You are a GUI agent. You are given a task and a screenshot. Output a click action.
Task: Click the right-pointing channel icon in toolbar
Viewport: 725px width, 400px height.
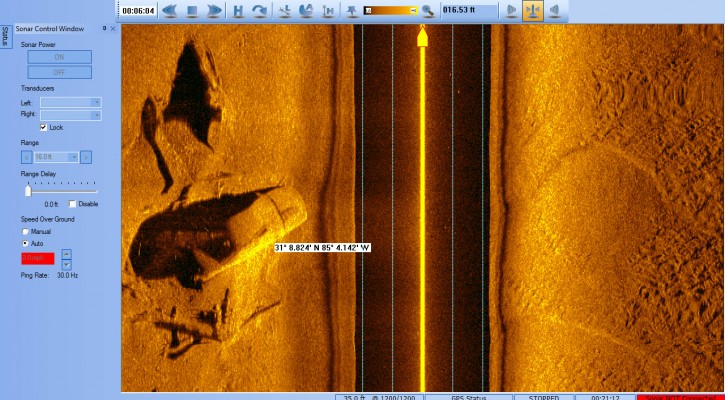click(x=511, y=11)
